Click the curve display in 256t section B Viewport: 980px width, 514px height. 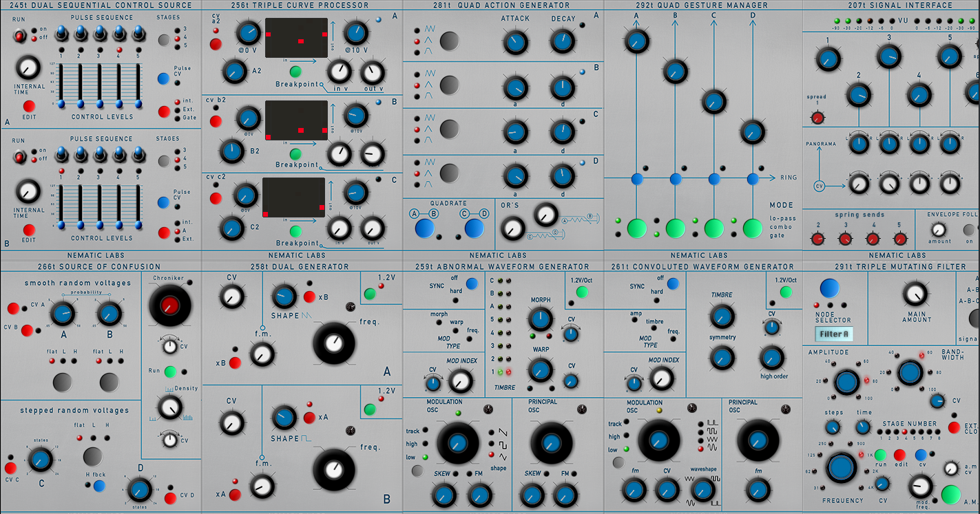point(296,120)
